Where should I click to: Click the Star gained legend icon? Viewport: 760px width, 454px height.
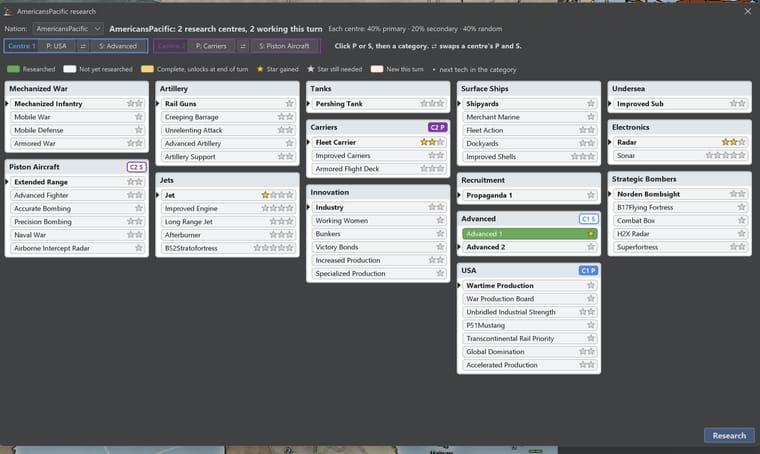tap(260, 69)
